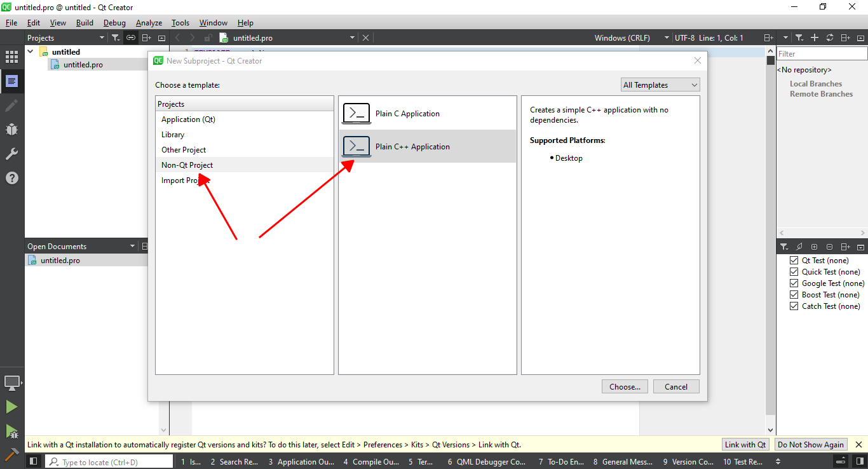Image resolution: width=868 pixels, height=469 pixels.
Task: Open the editor file selector dropdown arrow
Action: pyautogui.click(x=352, y=38)
